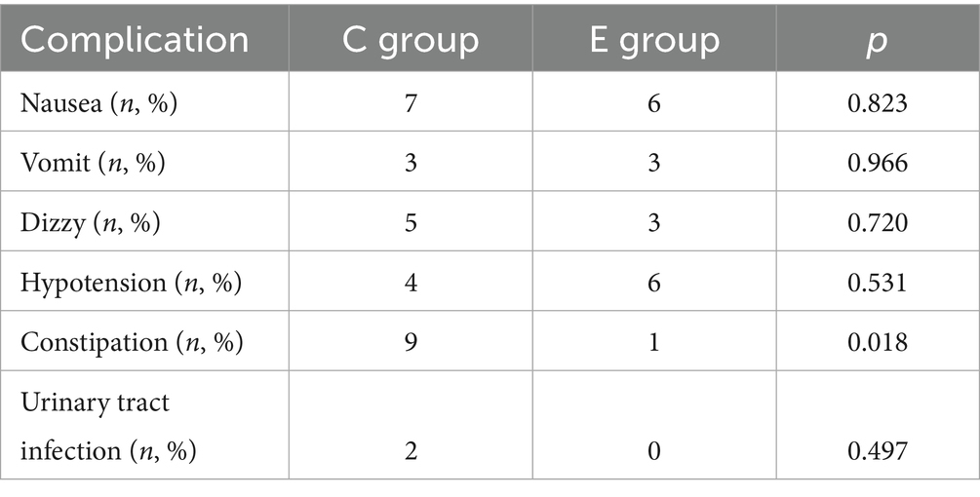Click E group value 1 for Constipation
The image size is (980, 497).
[x=654, y=343]
